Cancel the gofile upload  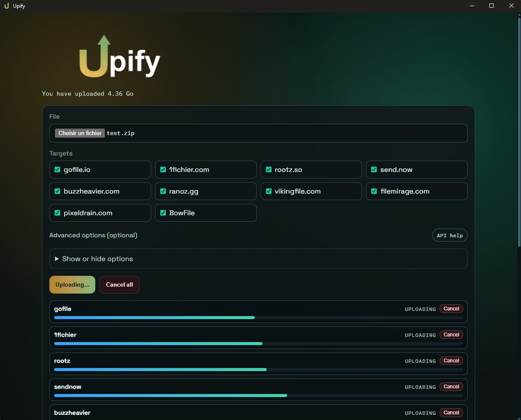(451, 309)
